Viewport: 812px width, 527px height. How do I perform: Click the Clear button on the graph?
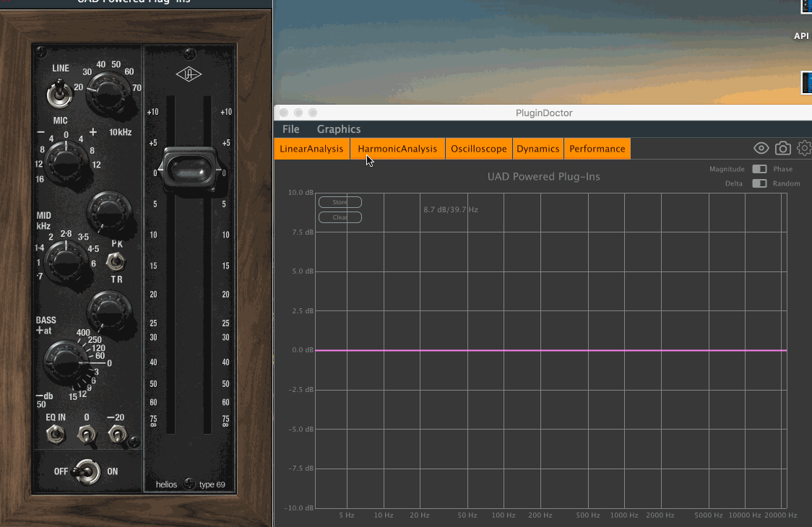[340, 217]
